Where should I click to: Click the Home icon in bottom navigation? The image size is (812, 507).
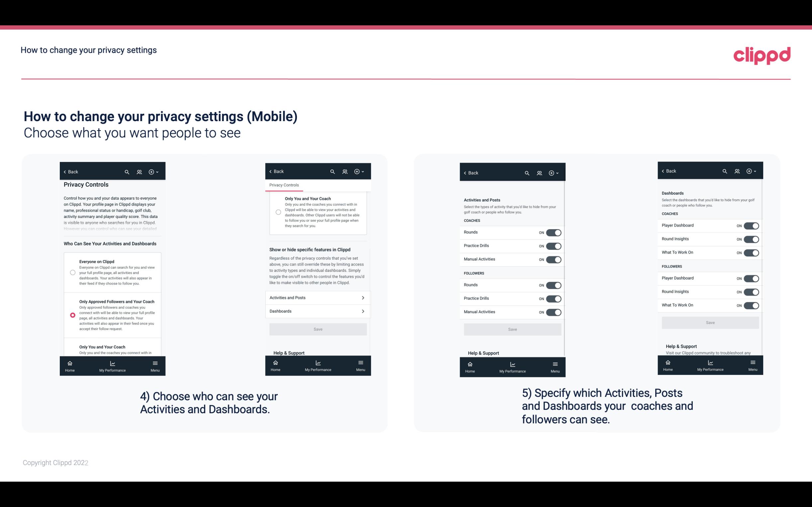pos(69,363)
